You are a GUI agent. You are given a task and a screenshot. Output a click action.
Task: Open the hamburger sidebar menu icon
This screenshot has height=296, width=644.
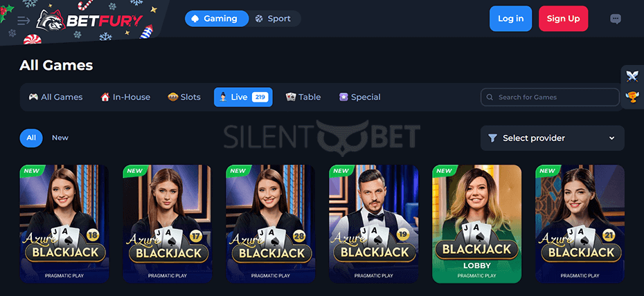click(x=24, y=21)
